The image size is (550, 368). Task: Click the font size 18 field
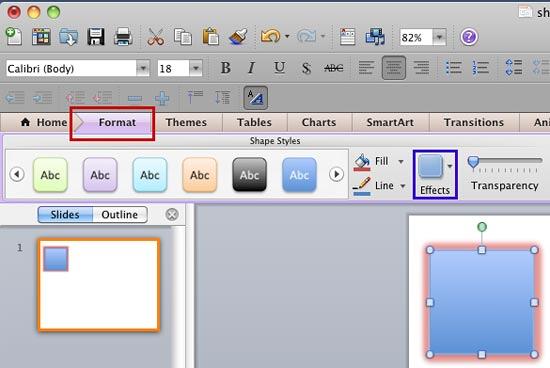[173, 68]
